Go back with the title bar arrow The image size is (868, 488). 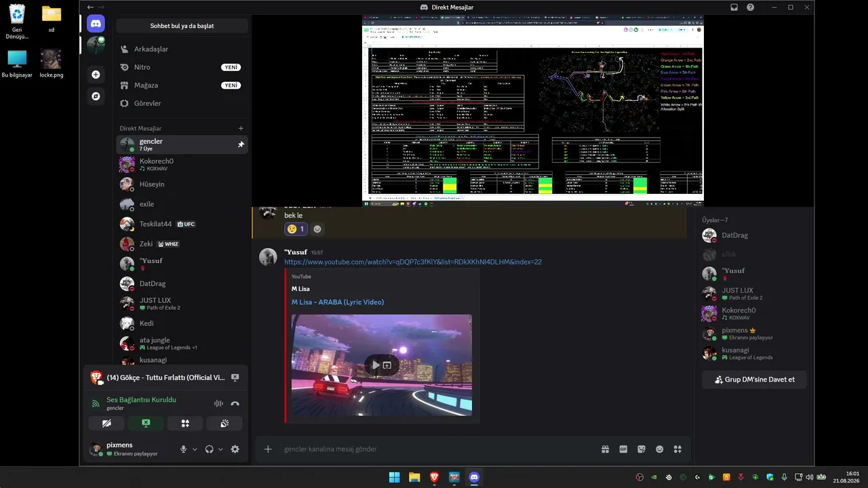click(90, 7)
